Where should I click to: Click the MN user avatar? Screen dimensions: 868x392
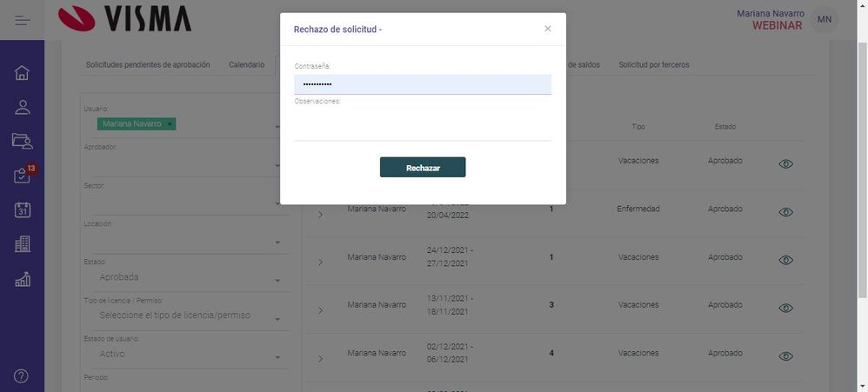click(825, 20)
